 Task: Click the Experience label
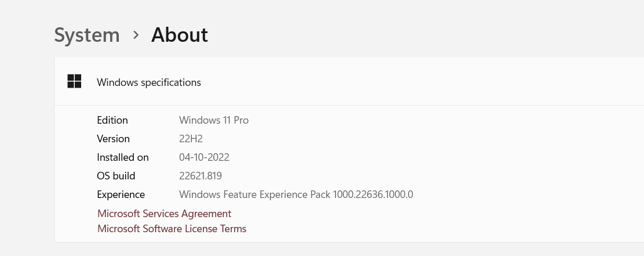tap(121, 194)
